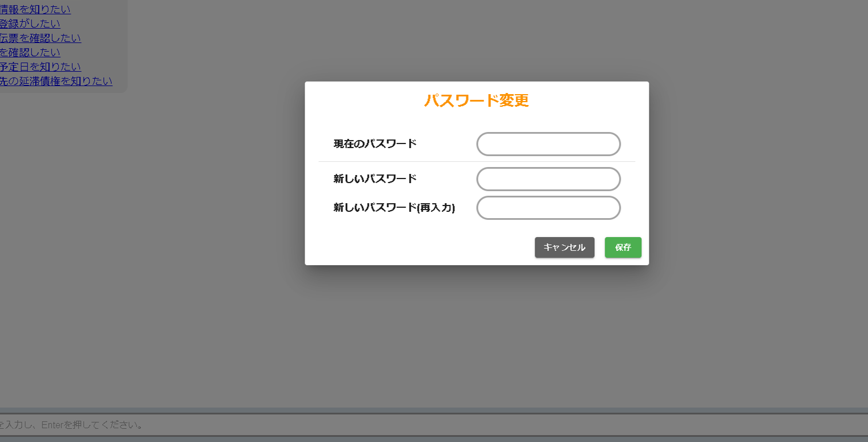Open the 先の延滞債権を知りたい link
Image resolution: width=868 pixels, height=442 pixels.
(56, 81)
